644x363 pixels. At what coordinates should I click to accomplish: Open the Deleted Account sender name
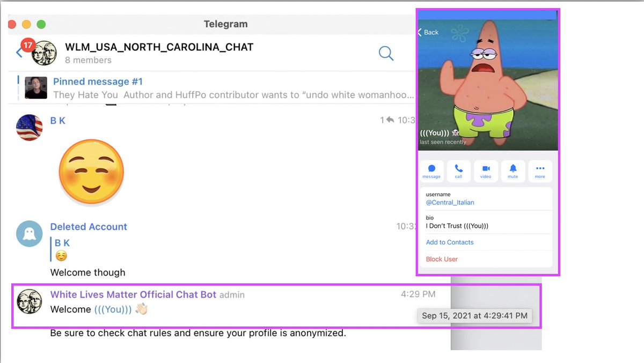click(x=89, y=227)
